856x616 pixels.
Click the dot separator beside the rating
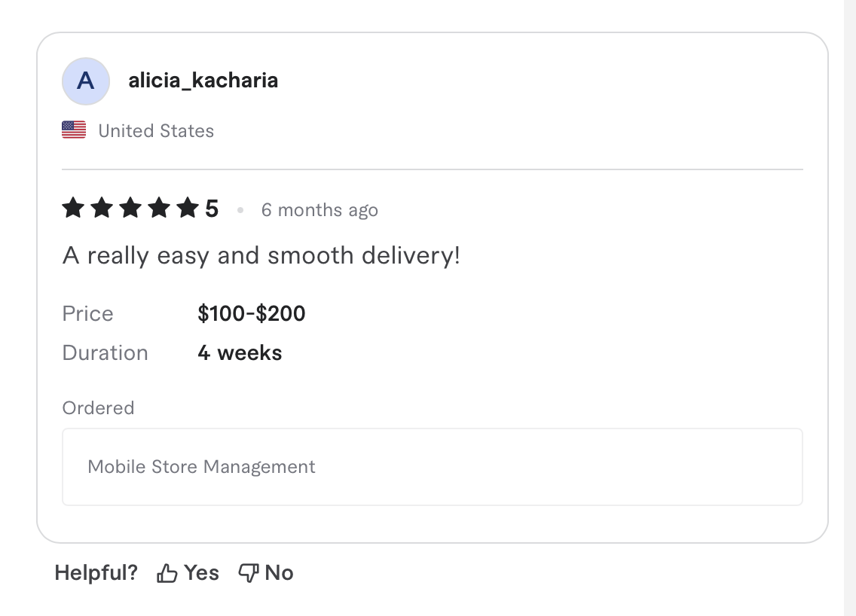240,211
